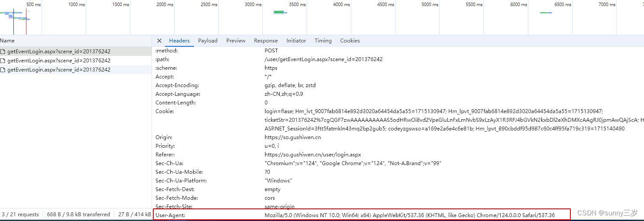Click the :path: header name
Viewport: 644px width, 221px height.
[x=162, y=59]
